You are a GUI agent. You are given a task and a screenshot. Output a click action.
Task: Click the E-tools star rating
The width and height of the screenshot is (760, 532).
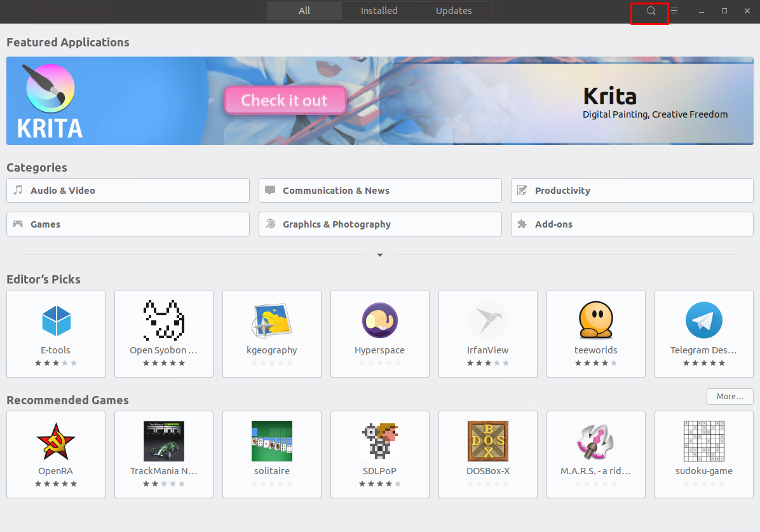coord(56,363)
